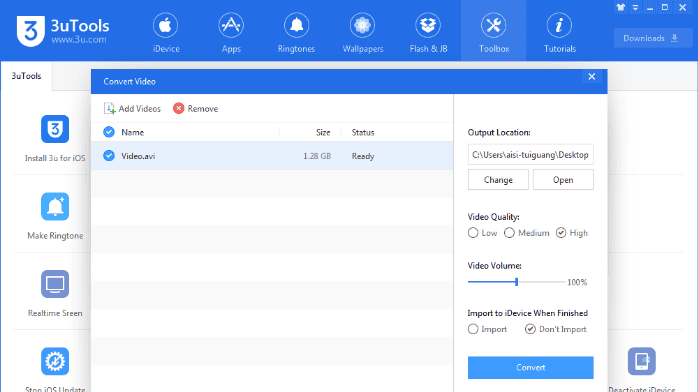Select the Video.avi file name
698x392 pixels.
(138, 156)
